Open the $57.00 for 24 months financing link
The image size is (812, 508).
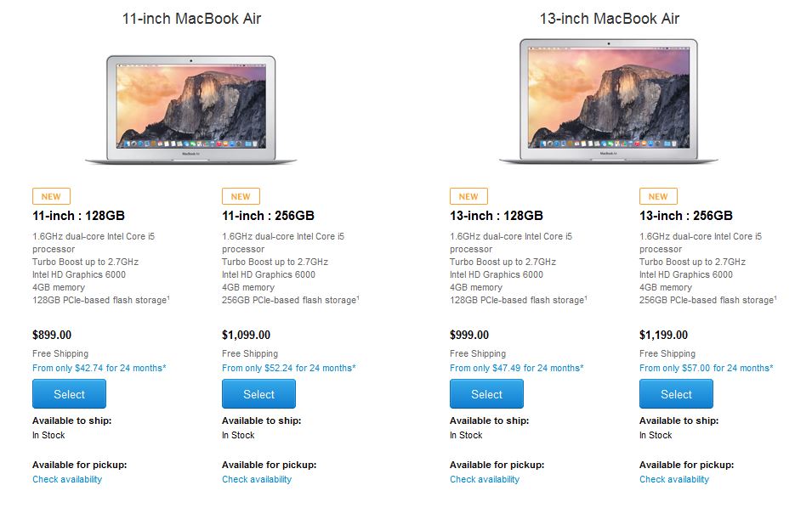click(706, 368)
